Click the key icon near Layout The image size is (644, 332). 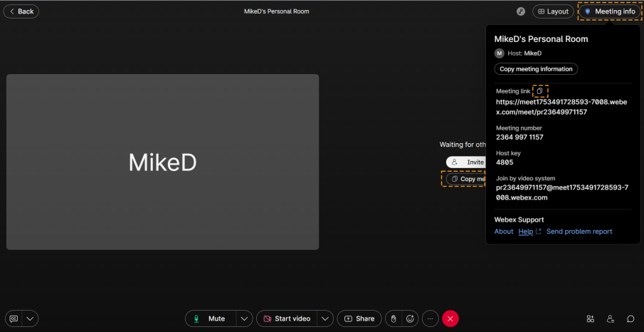point(521,11)
